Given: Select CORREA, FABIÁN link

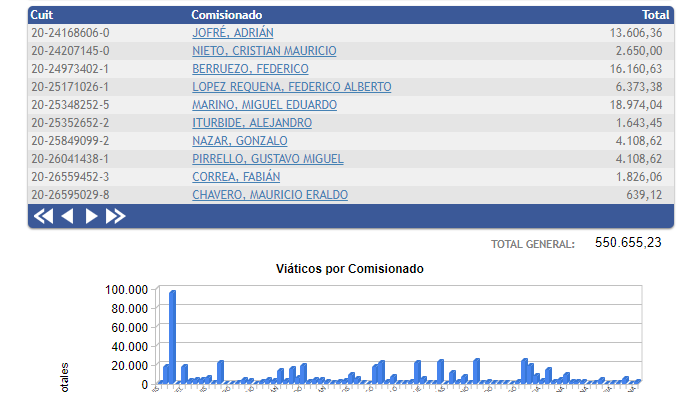Looking at the screenshot, I should point(236,177).
